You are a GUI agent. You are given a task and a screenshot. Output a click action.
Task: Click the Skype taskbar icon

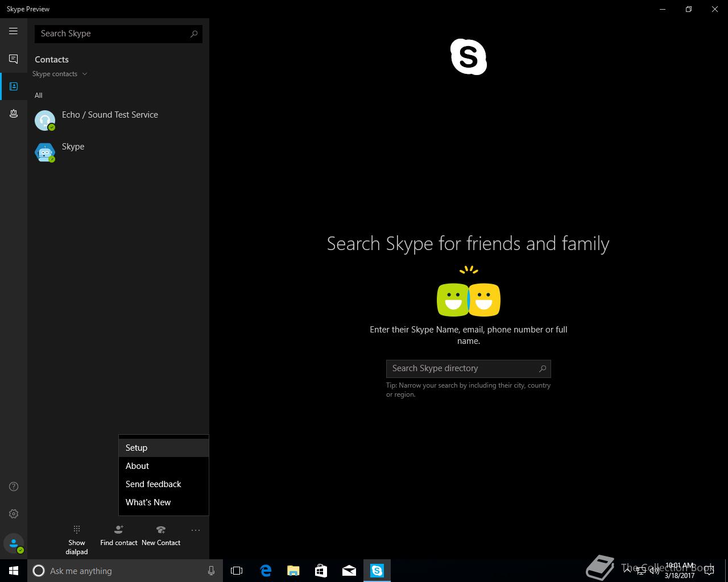(x=377, y=571)
